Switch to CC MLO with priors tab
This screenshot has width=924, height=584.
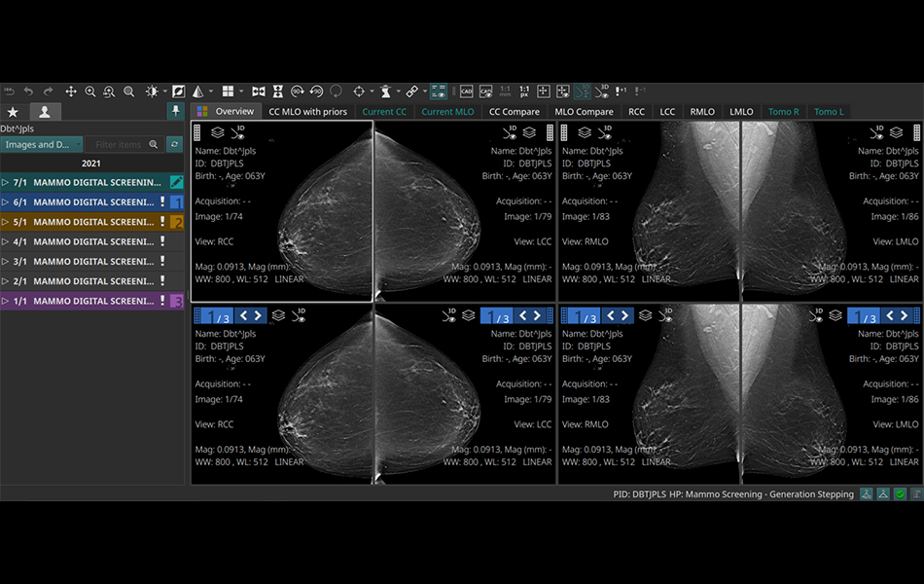[307, 112]
